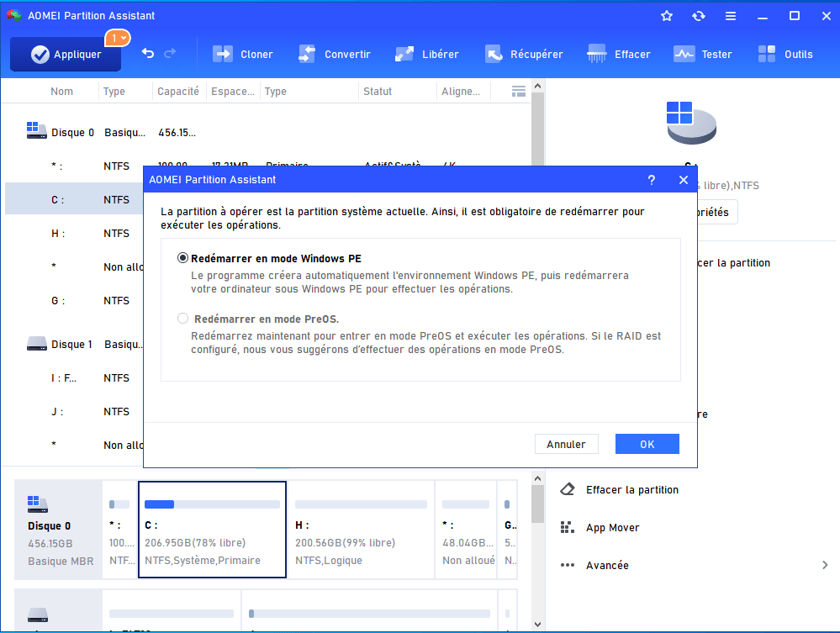This screenshot has height=633, width=840.
Task: Open the Convertir toolbar menu
Action: 335,54
